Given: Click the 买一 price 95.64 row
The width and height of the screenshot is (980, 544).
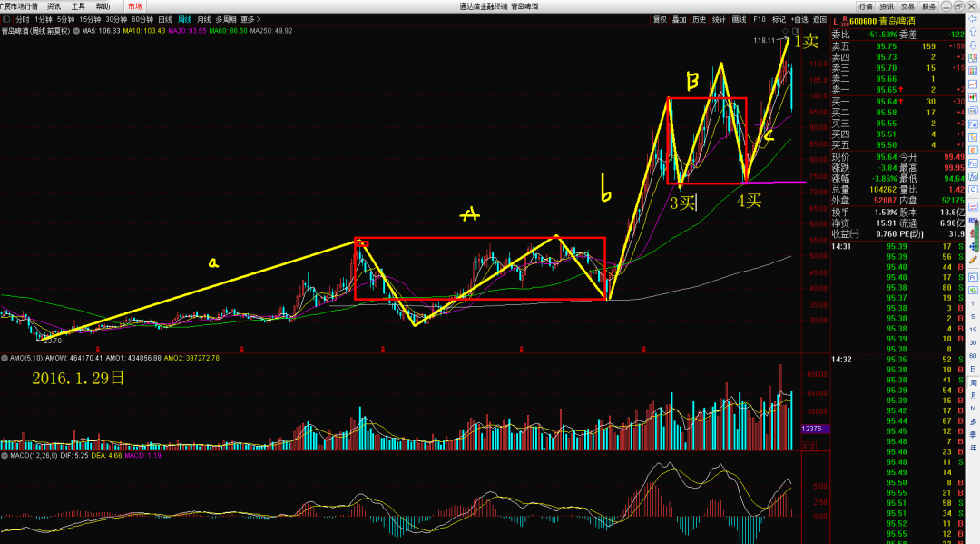Looking at the screenshot, I should pyautogui.click(x=898, y=102).
